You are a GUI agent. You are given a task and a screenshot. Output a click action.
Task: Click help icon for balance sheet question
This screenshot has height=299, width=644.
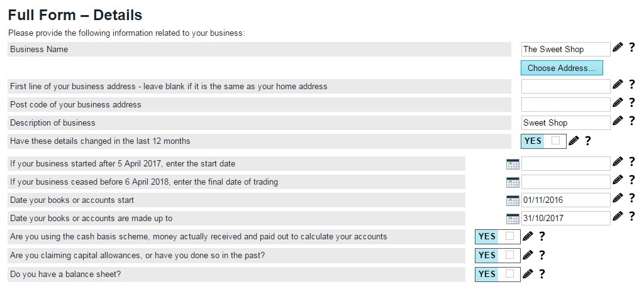coord(541,273)
